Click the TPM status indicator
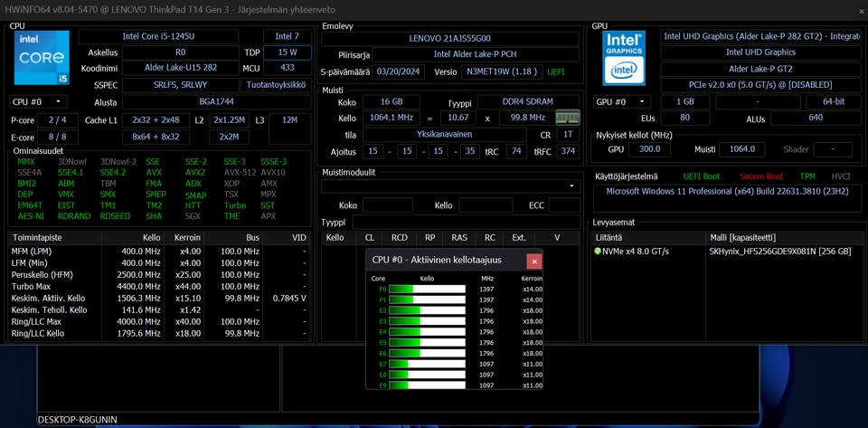 807,176
